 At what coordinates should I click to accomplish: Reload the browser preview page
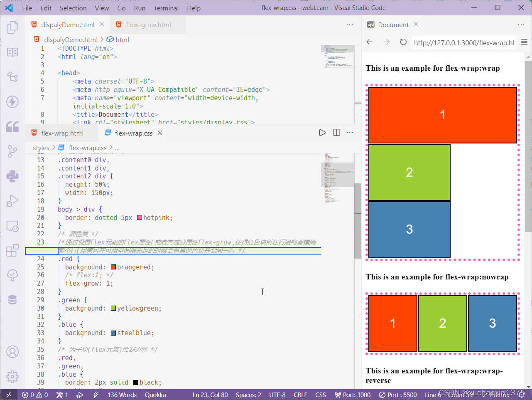pos(403,42)
